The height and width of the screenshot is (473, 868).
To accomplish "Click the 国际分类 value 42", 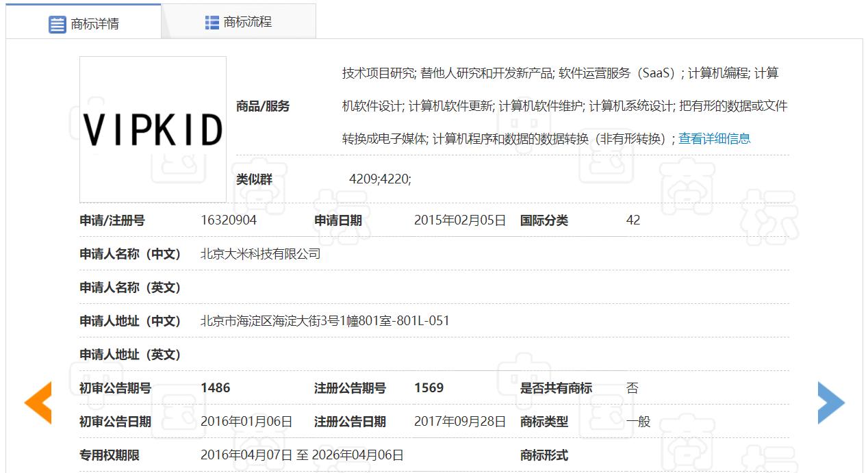I will [633, 220].
